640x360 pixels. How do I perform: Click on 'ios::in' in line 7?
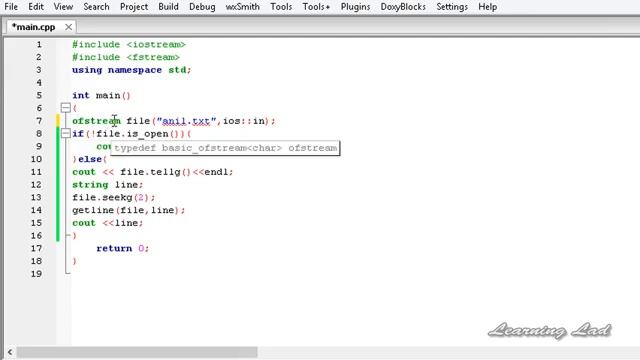(244, 121)
